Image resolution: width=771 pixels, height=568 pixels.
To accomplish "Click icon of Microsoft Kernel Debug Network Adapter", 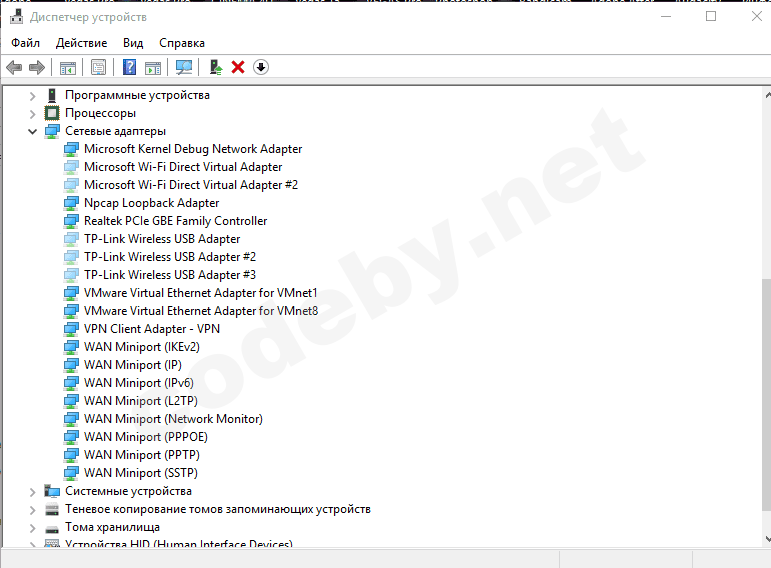I will pyautogui.click(x=71, y=149).
